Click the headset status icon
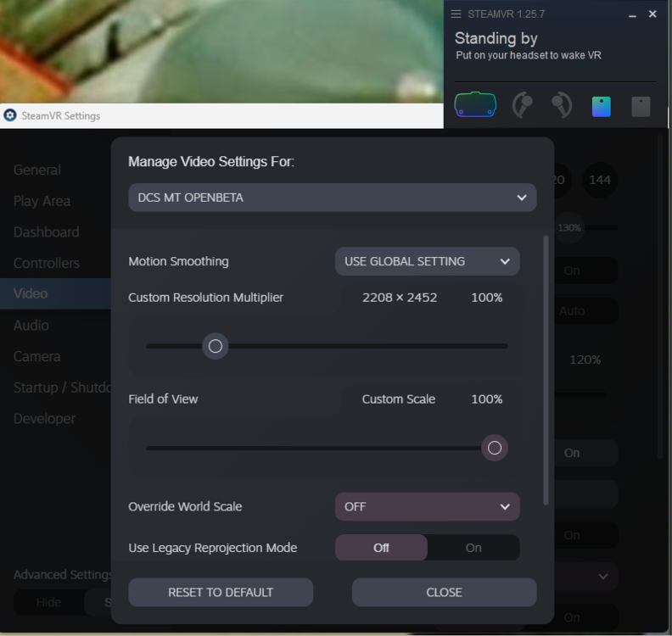The height and width of the screenshot is (636, 672). coord(475,104)
